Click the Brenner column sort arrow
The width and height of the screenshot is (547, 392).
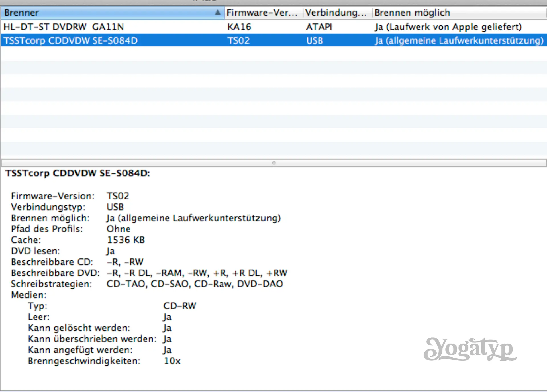[217, 12]
